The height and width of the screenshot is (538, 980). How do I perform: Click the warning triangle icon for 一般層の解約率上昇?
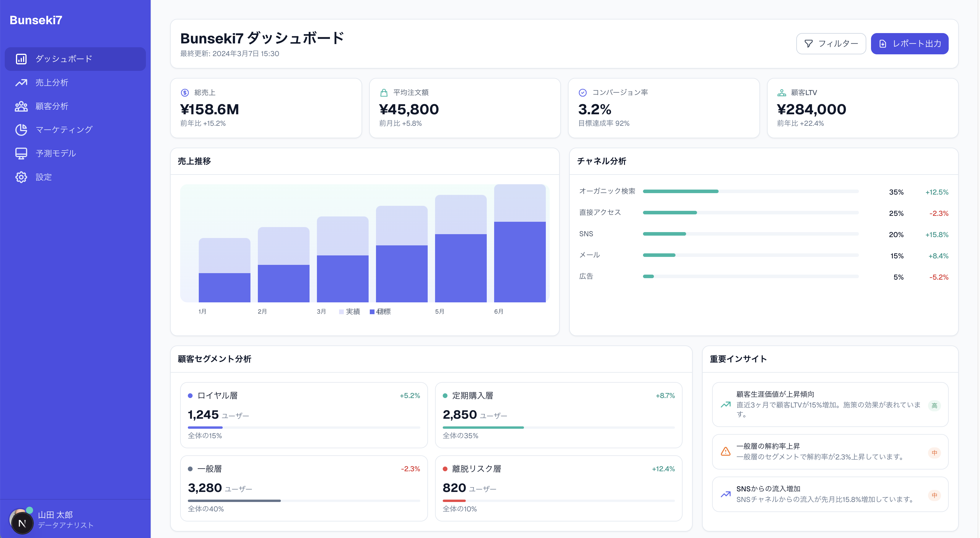[725, 451]
